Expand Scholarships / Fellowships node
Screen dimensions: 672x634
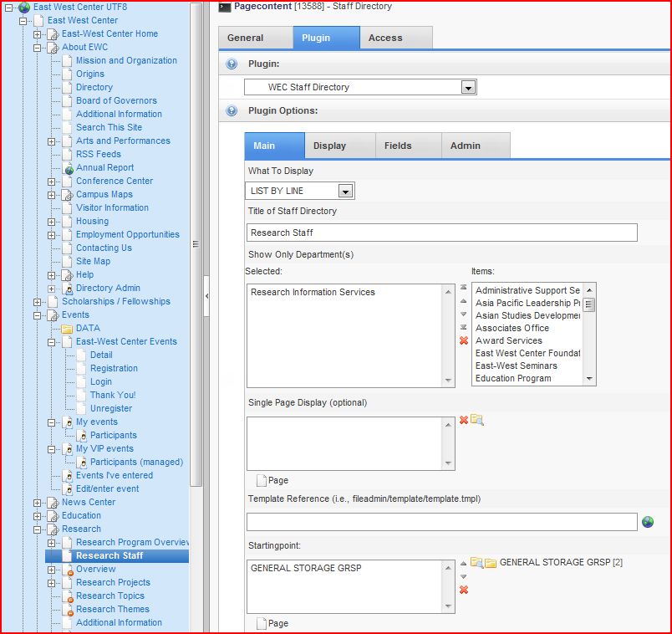coord(38,302)
